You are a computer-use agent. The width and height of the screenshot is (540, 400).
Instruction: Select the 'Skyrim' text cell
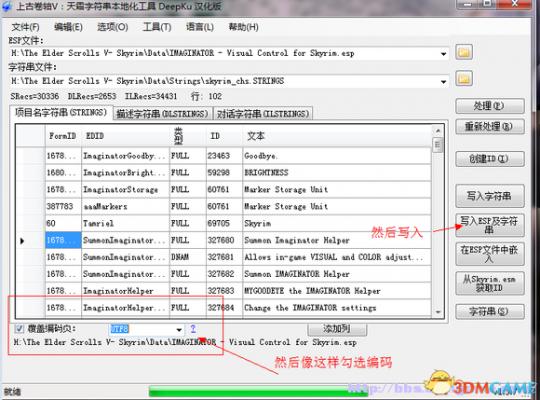point(336,224)
